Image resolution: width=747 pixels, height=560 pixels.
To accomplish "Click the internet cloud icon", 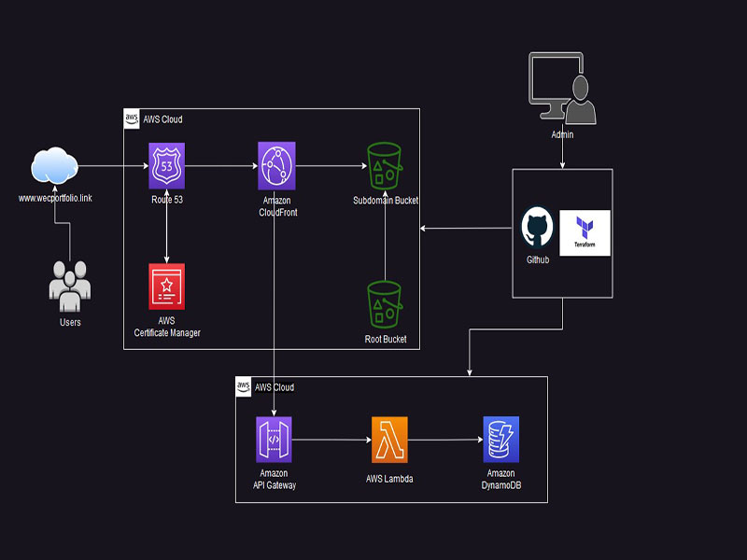I will click(54, 166).
